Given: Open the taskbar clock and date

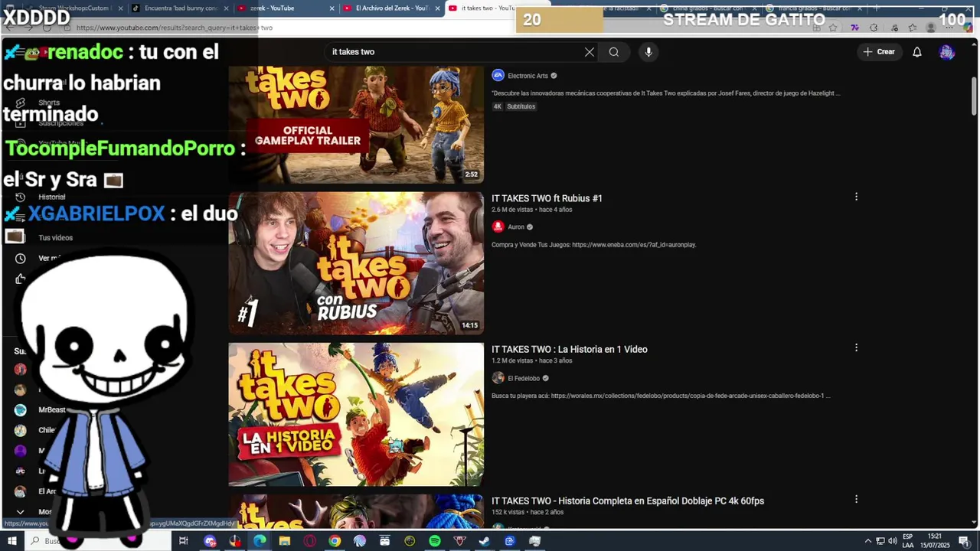Looking at the screenshot, I should [x=935, y=541].
